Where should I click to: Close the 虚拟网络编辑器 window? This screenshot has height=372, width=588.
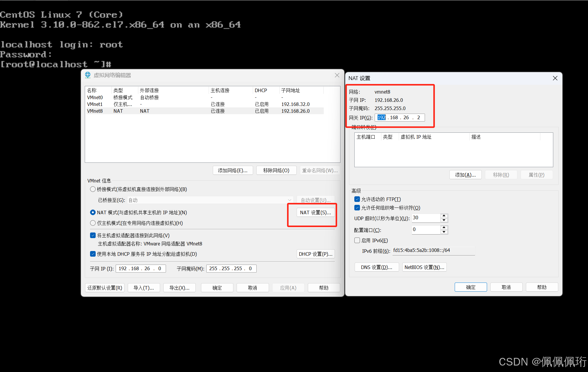tap(337, 75)
